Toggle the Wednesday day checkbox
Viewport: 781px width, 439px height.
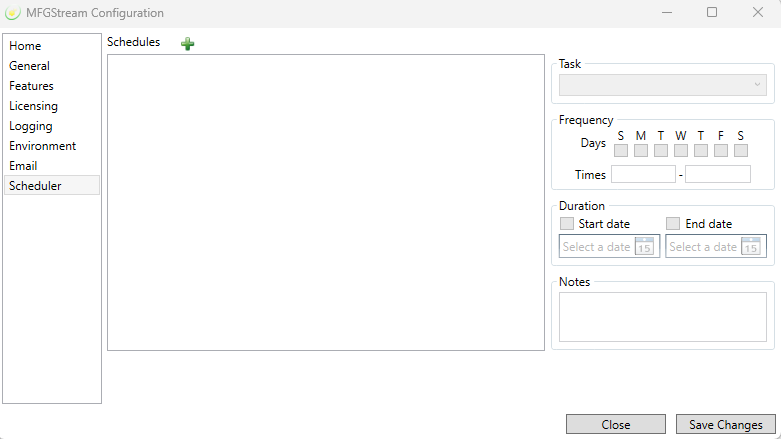(681, 151)
